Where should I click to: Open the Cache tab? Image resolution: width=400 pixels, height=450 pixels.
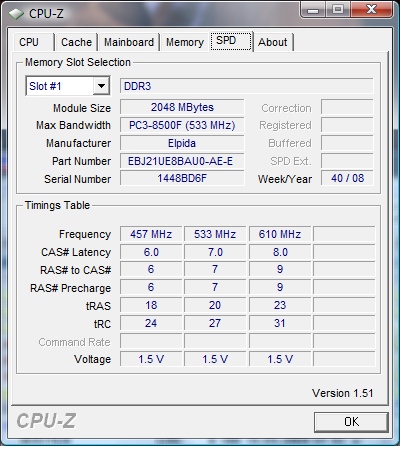click(76, 42)
